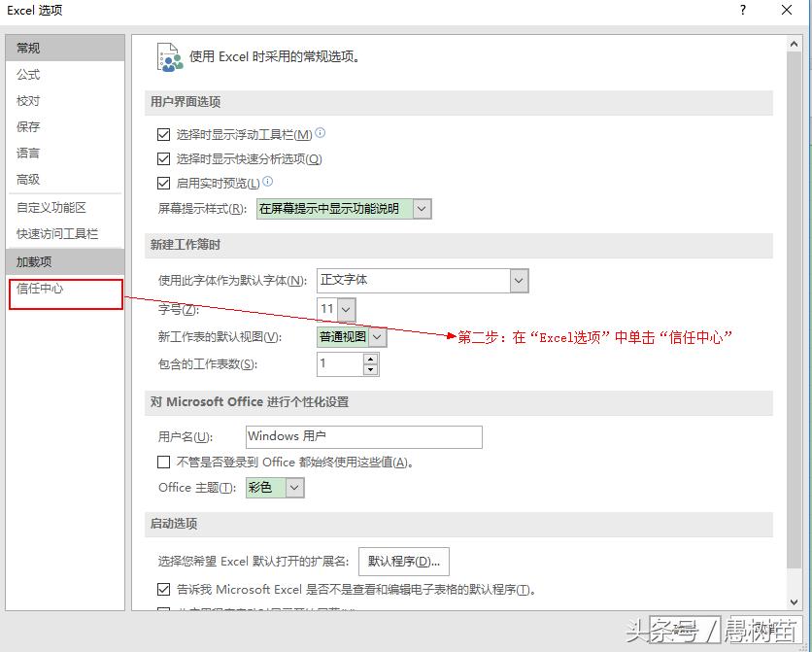This screenshot has height=652, width=812.
Task: Click the 默认程序 button
Action: click(403, 561)
